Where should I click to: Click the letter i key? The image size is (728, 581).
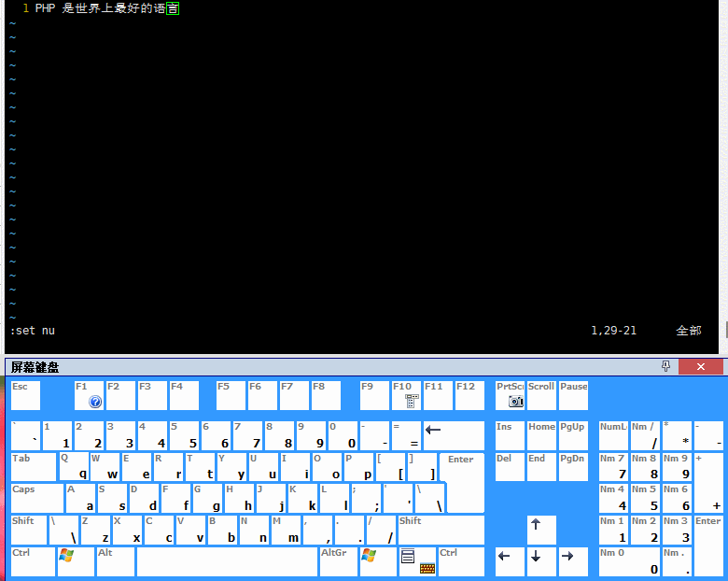tap(296, 467)
